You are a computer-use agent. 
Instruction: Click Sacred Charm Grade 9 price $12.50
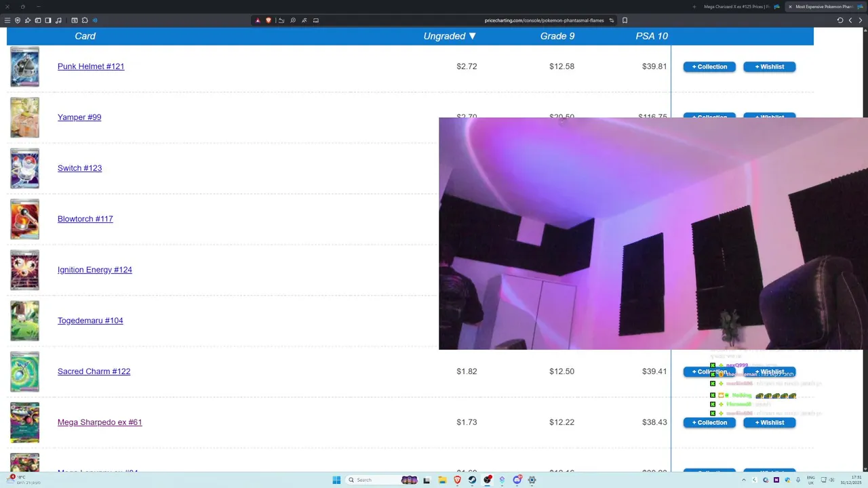(x=561, y=371)
